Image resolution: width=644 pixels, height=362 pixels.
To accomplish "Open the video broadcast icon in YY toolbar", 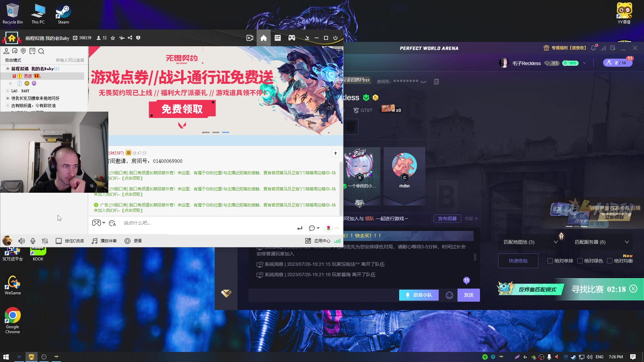I will tap(250, 38).
